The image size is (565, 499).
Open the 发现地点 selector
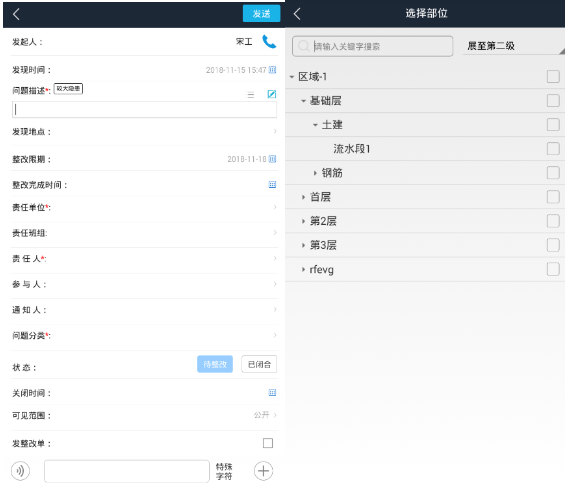144,132
